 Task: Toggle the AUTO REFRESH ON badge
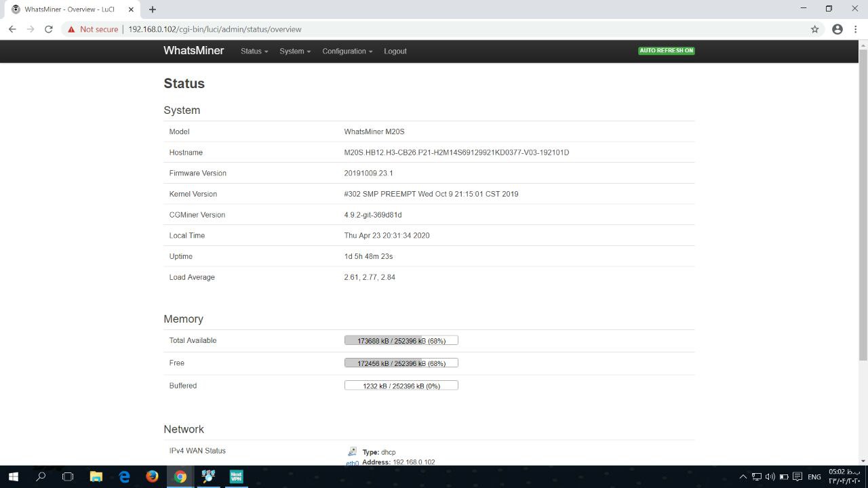[666, 51]
